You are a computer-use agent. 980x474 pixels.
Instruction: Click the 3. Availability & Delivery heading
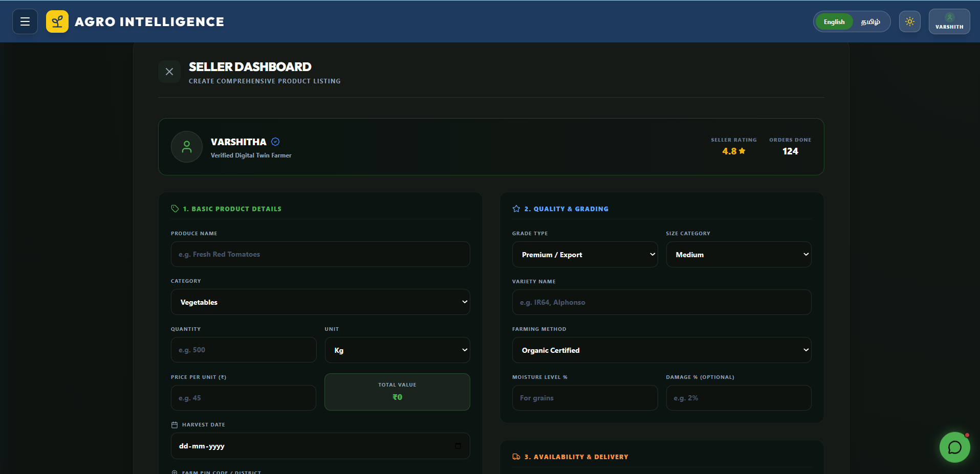(576, 457)
